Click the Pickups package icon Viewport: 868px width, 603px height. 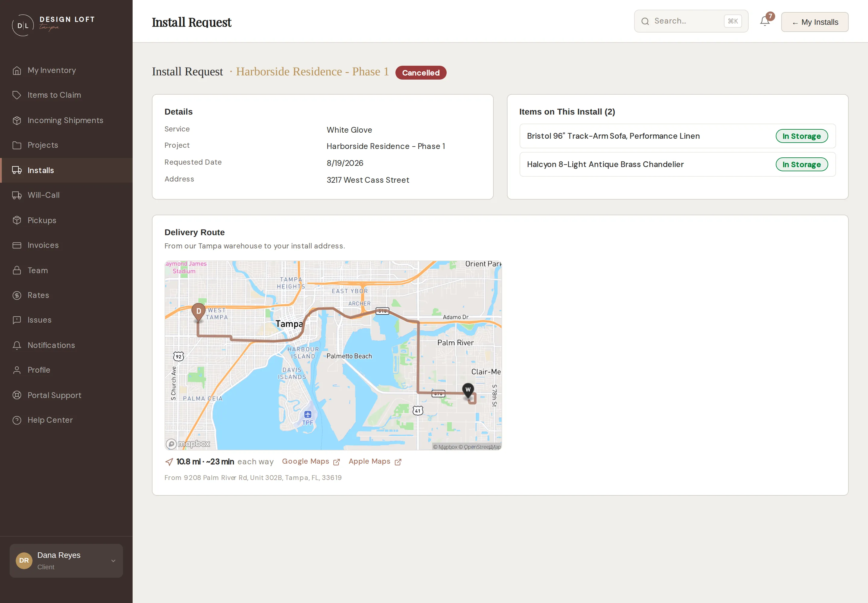pos(17,220)
